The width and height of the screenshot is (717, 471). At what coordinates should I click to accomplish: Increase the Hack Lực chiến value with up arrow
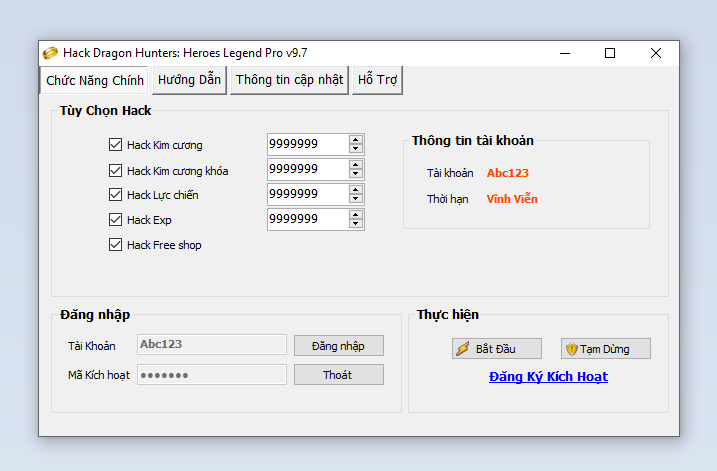[355, 189]
